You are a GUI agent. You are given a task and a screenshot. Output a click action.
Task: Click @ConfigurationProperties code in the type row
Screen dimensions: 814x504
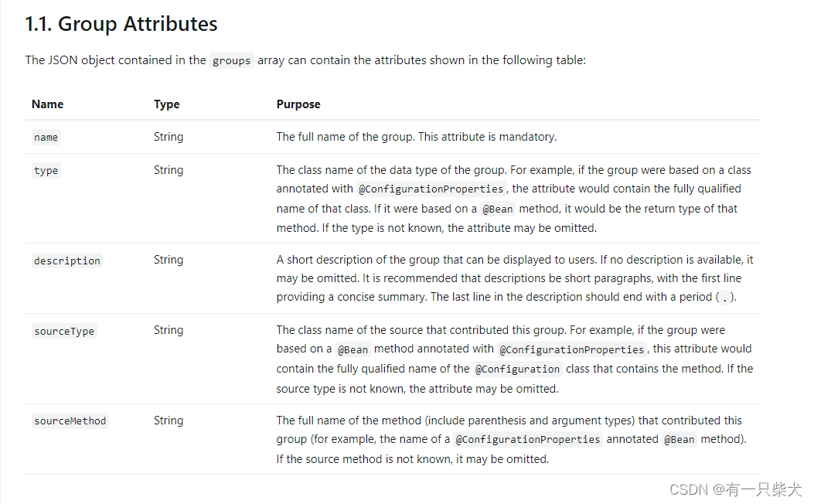[x=431, y=189]
